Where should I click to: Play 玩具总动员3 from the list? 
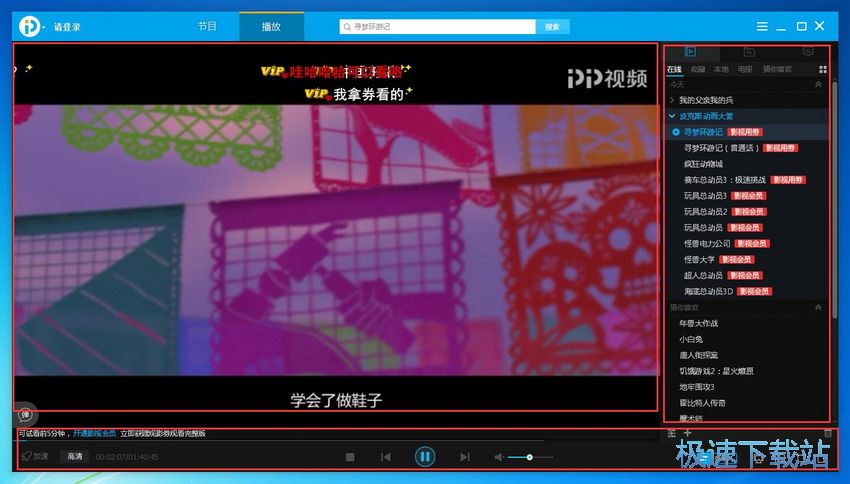705,196
